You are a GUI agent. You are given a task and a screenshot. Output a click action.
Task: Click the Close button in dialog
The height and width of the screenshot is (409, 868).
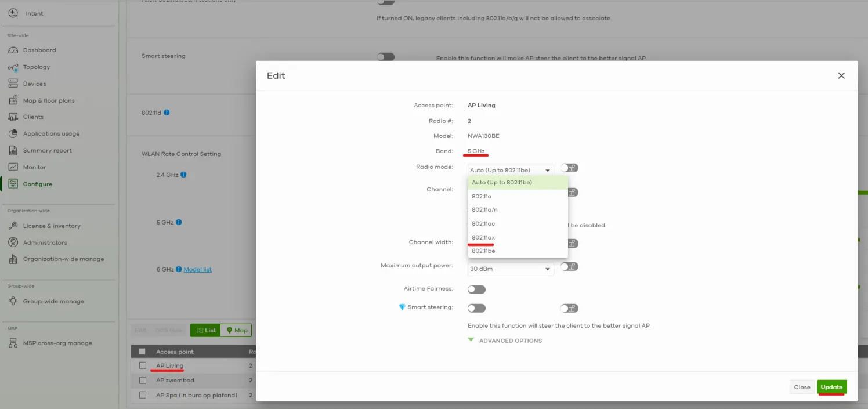pyautogui.click(x=802, y=387)
